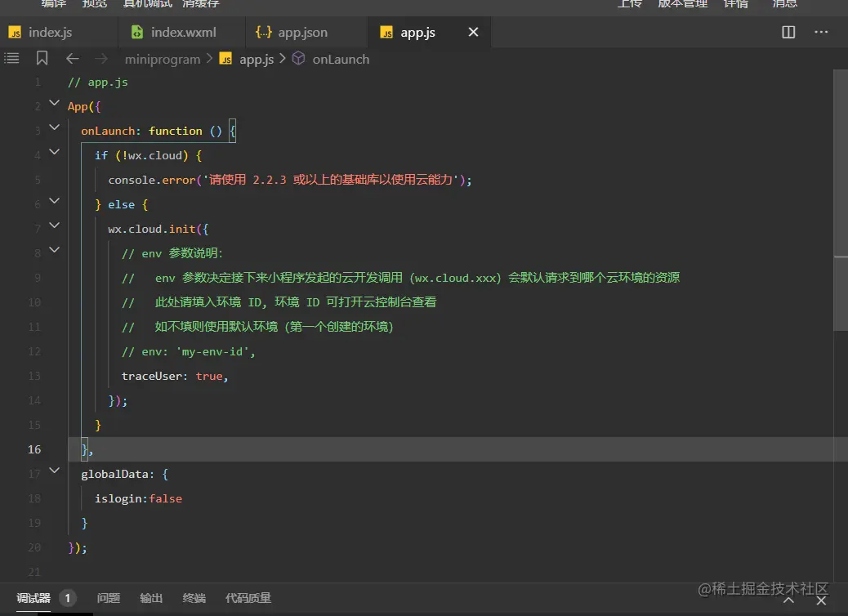Click the onLaunch breadcrumb symbol
The height and width of the screenshot is (616, 848).
click(341, 59)
